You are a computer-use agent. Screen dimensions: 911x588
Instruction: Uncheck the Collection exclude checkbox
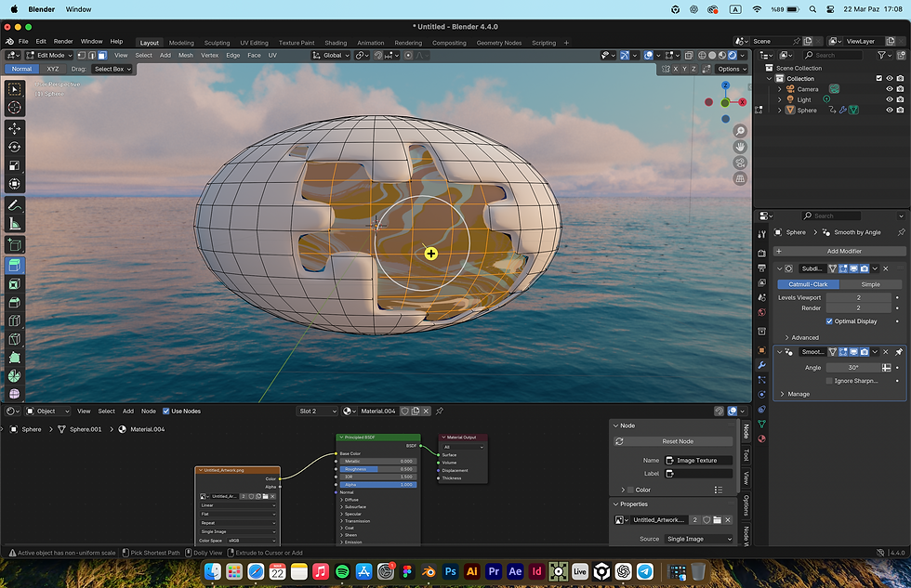[x=879, y=78]
